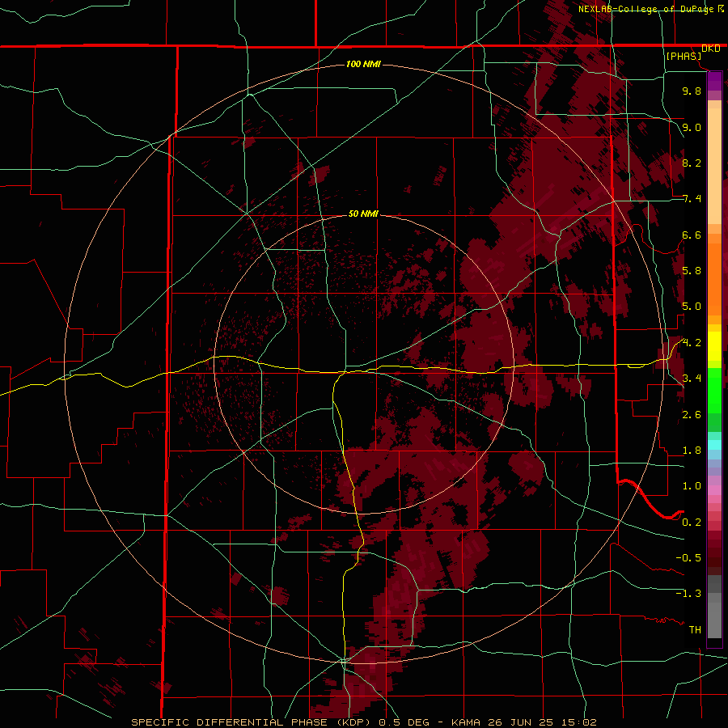Click the 5.8 value on the color scale
The width and height of the screenshot is (728, 728).
tap(692, 271)
